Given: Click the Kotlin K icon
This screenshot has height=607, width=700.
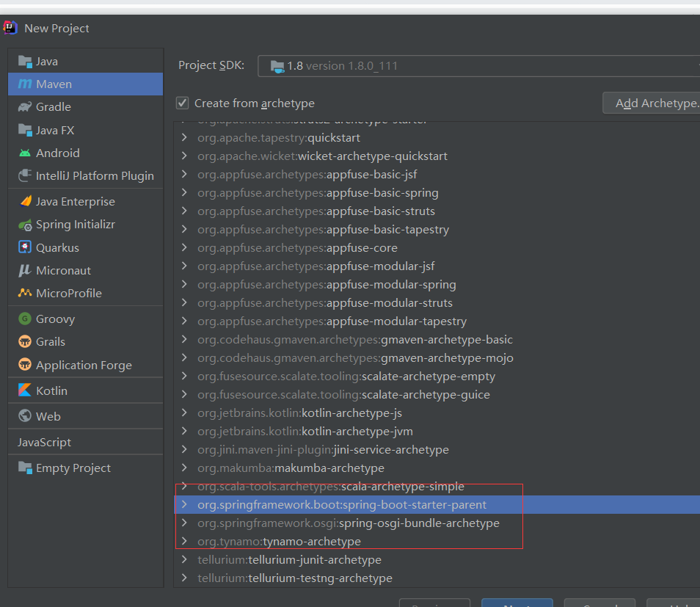Looking at the screenshot, I should point(24,390).
